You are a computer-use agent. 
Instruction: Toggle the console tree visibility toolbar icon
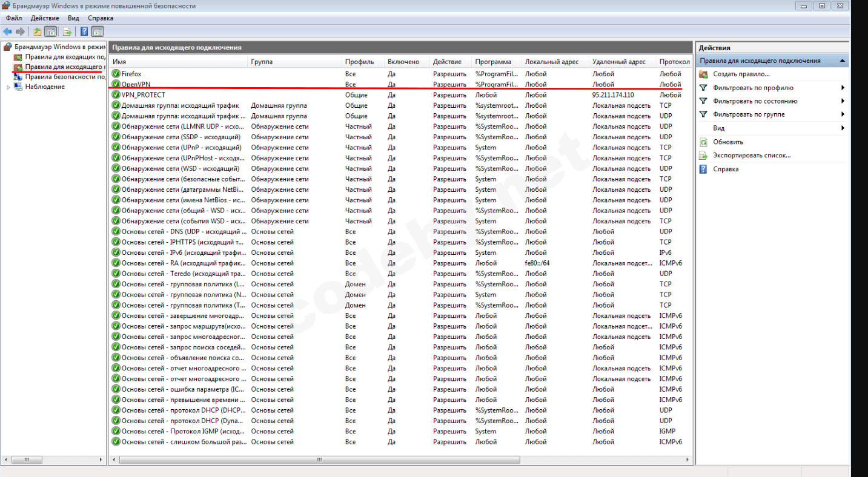click(50, 31)
